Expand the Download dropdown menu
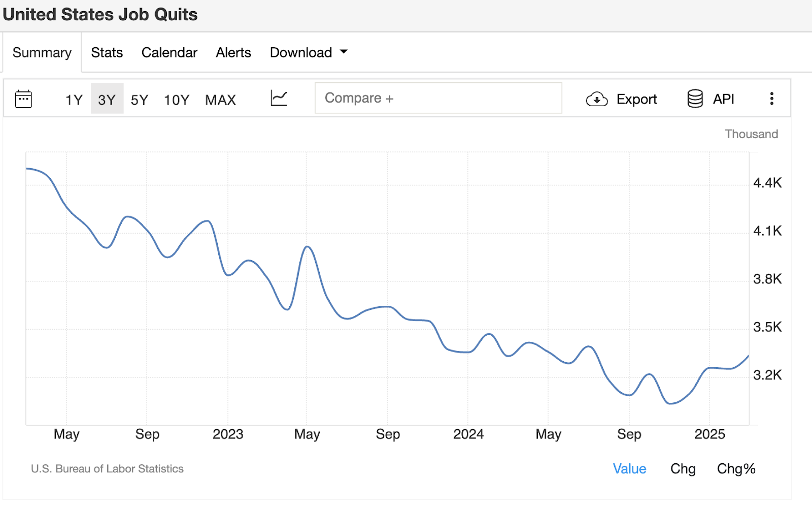 [301, 52]
